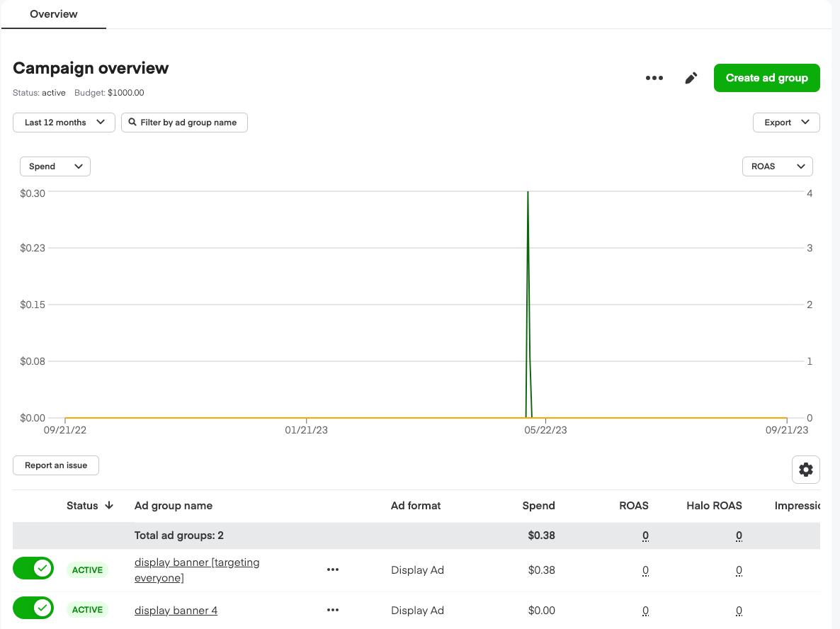This screenshot has width=840, height=629.
Task: Click inside the Filter by ad group name field
Action: [x=191, y=122]
